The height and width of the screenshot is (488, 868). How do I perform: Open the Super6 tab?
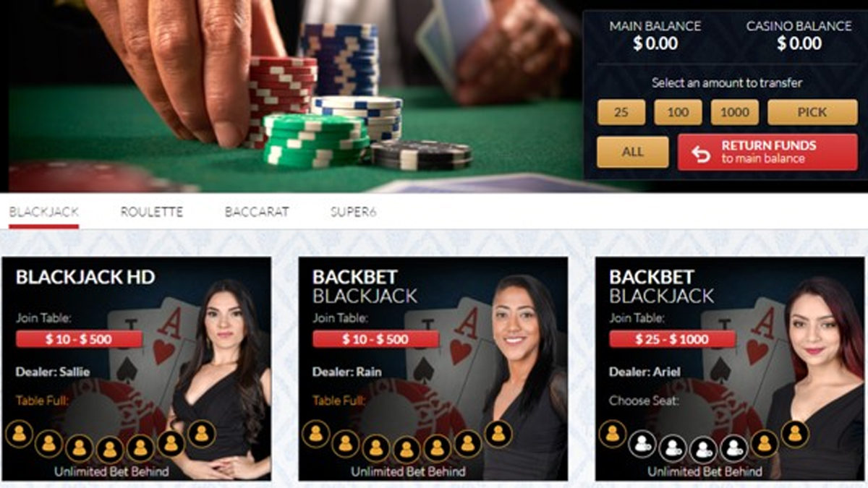click(354, 212)
